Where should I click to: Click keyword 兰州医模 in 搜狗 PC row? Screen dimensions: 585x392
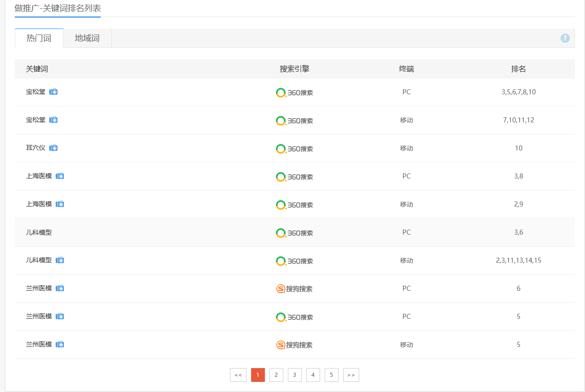click(x=39, y=288)
